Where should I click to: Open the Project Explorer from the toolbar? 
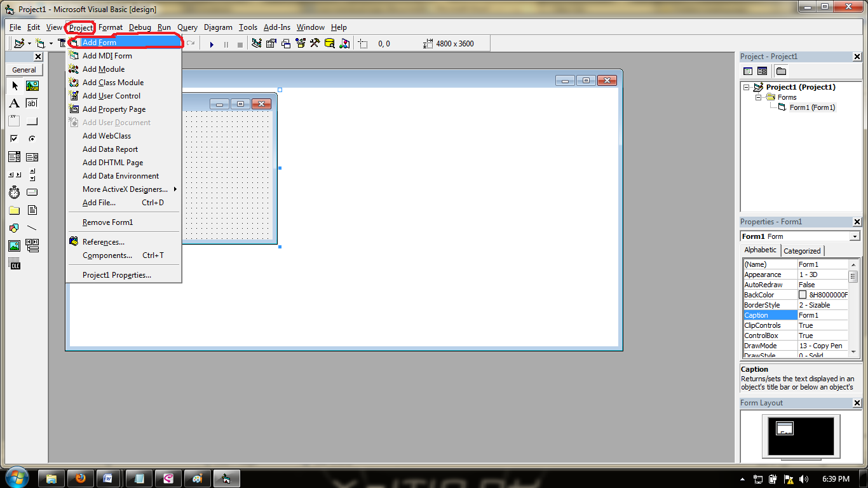coord(257,44)
